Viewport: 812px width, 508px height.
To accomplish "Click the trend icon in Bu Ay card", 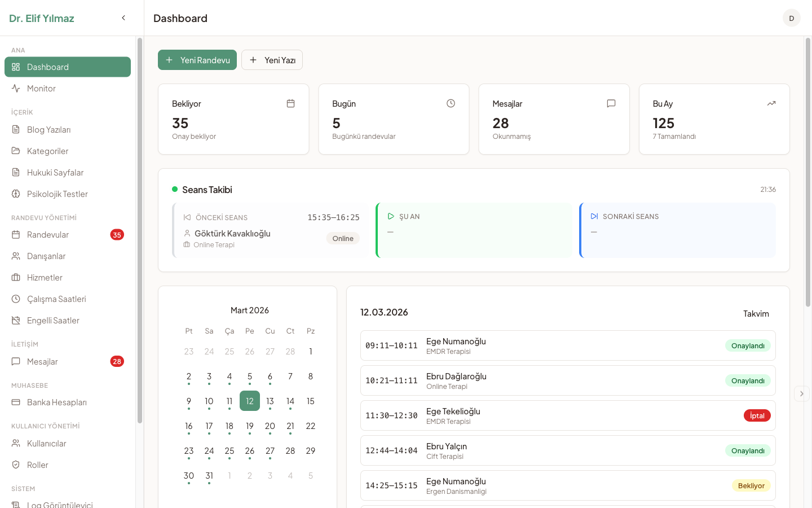I will tap(771, 103).
